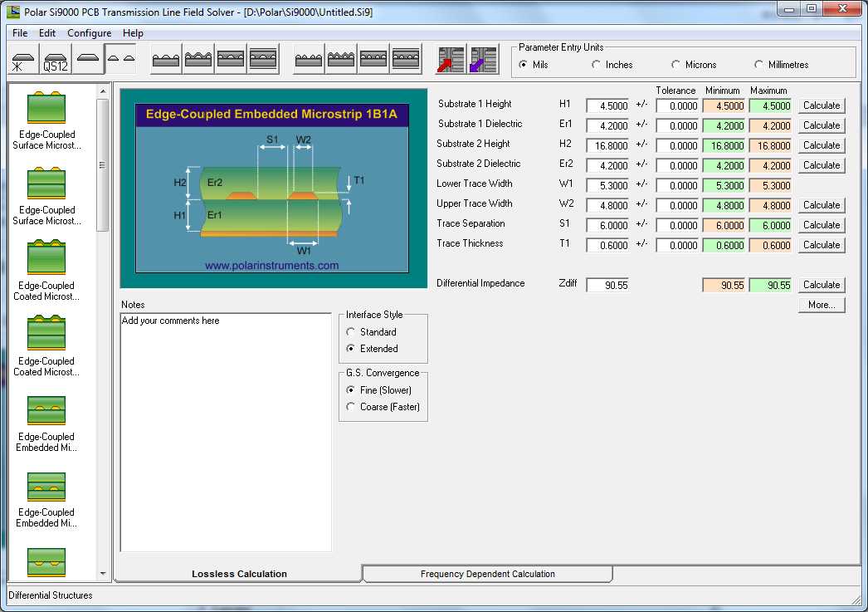Click the Zdiff value field showing 90.55
868x612 pixels.
point(607,285)
